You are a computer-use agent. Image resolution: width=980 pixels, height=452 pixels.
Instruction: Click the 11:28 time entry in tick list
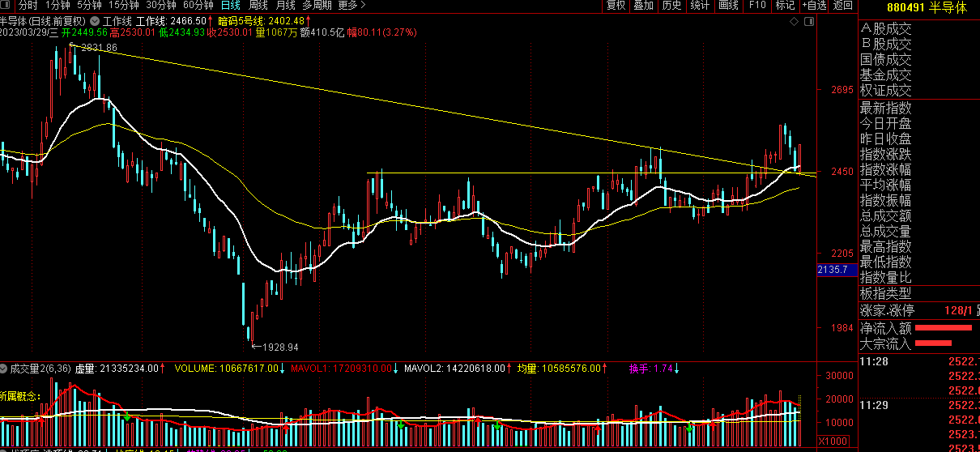tap(873, 361)
